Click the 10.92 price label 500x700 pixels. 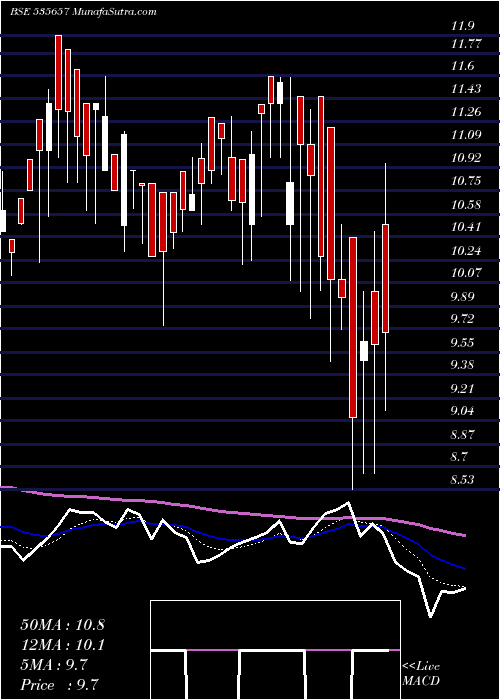pyautogui.click(x=466, y=158)
